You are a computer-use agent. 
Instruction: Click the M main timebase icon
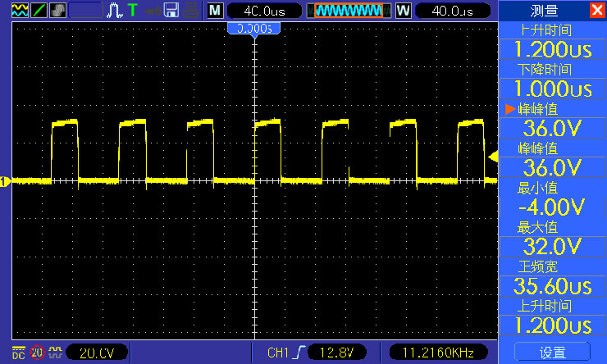(x=215, y=11)
